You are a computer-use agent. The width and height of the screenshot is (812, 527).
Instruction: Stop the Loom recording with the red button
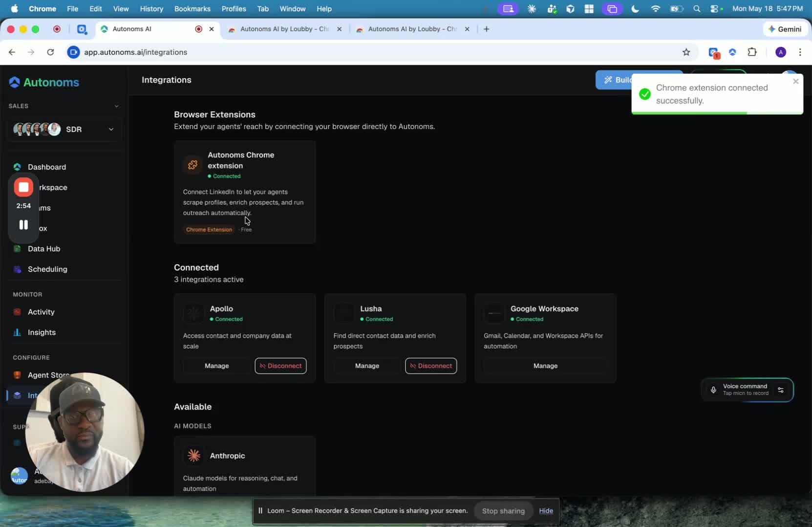pyautogui.click(x=23, y=187)
